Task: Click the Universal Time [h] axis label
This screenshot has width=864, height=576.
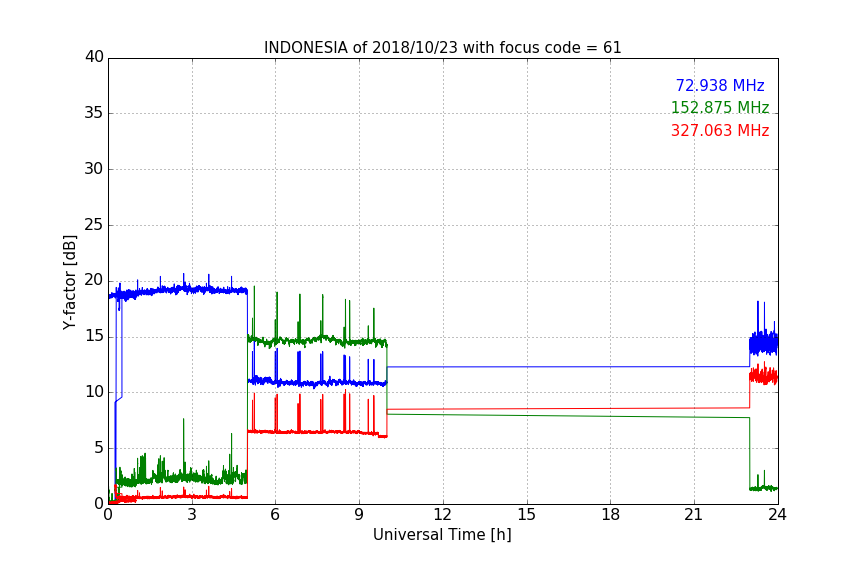Action: pos(442,535)
